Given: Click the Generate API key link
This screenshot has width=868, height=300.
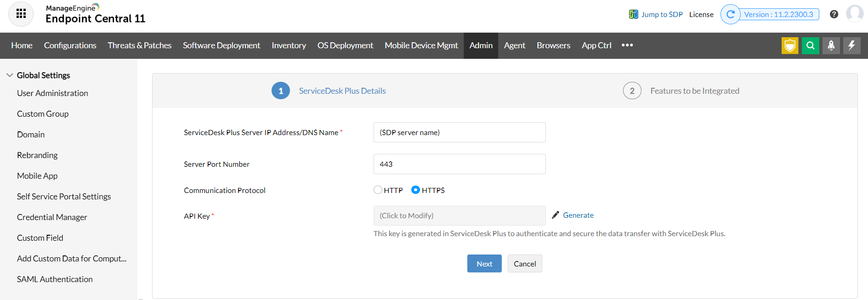Looking at the screenshot, I should pos(578,215).
